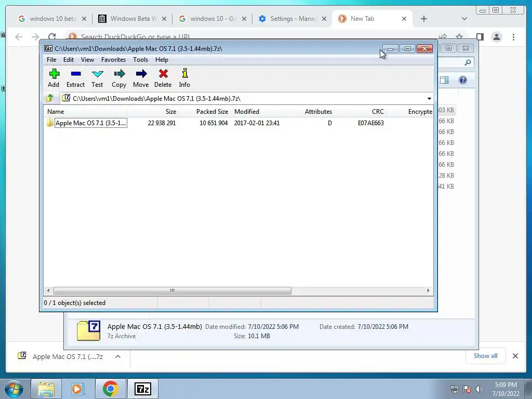Viewport: 532px width, 399px height.
Task: Close the New Tab Chrome tab
Action: coord(404,19)
